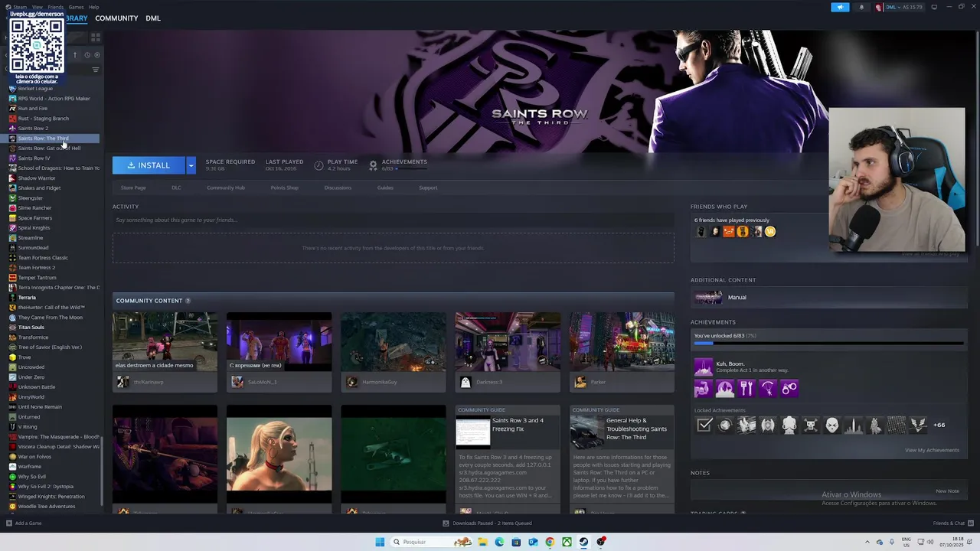Open the Community Hub link
This screenshot has width=980, height=551.
coord(226,187)
